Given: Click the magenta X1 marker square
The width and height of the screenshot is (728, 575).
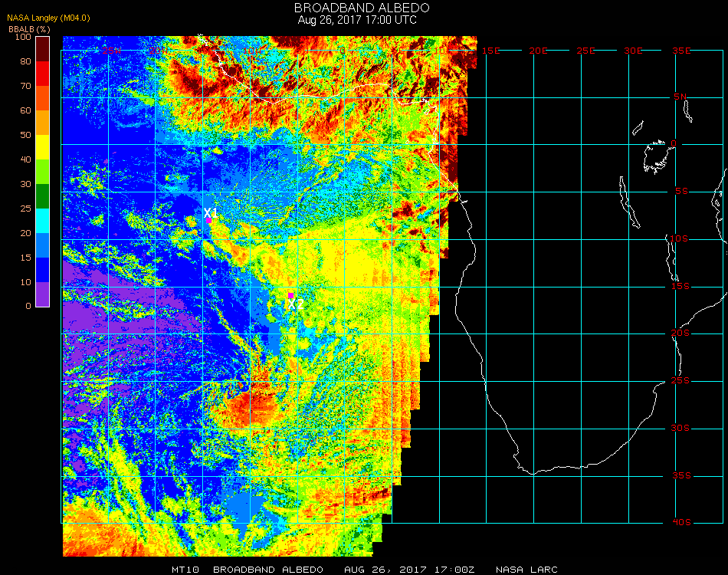Looking at the screenshot, I should (x=209, y=221).
